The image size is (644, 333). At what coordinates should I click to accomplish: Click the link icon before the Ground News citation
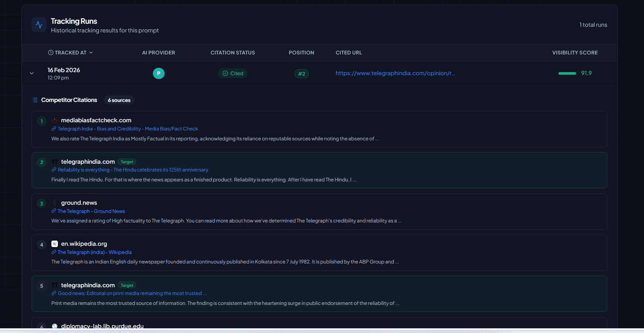[x=54, y=211]
